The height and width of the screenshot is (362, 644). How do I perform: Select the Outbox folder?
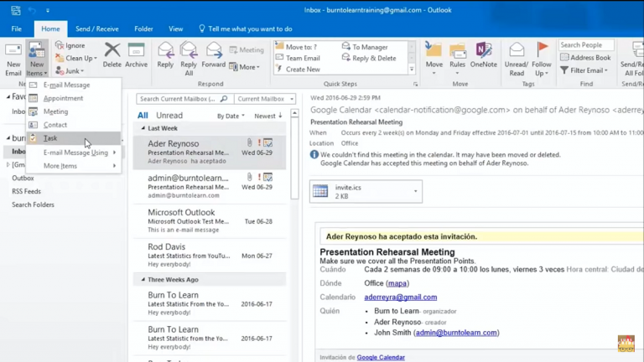[23, 178]
